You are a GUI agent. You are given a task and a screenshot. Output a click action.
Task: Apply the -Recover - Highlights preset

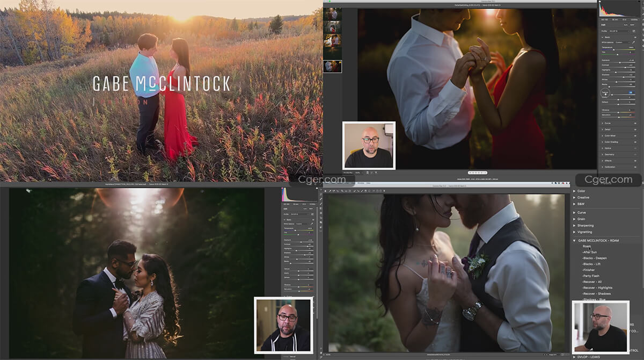(597, 288)
